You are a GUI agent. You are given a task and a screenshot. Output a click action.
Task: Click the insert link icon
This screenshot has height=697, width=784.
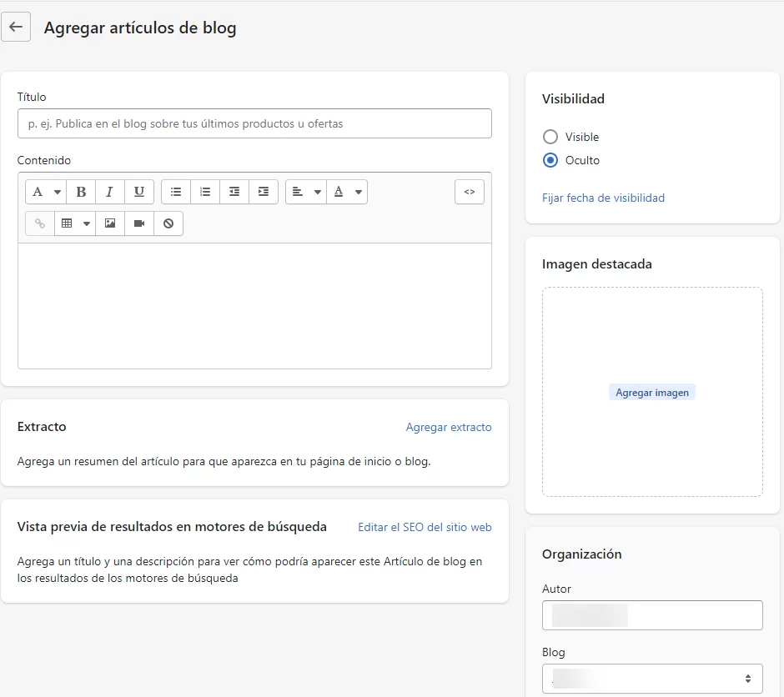coord(40,223)
